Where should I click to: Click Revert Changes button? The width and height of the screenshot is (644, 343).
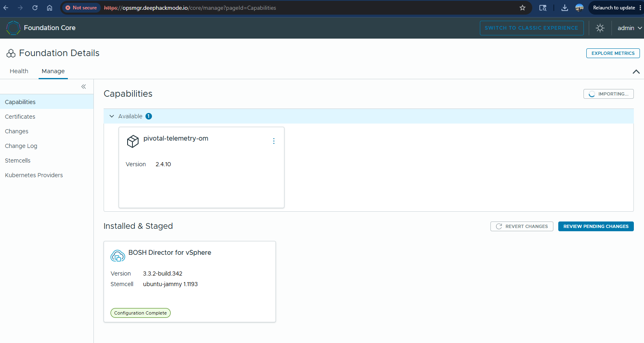[522, 226]
